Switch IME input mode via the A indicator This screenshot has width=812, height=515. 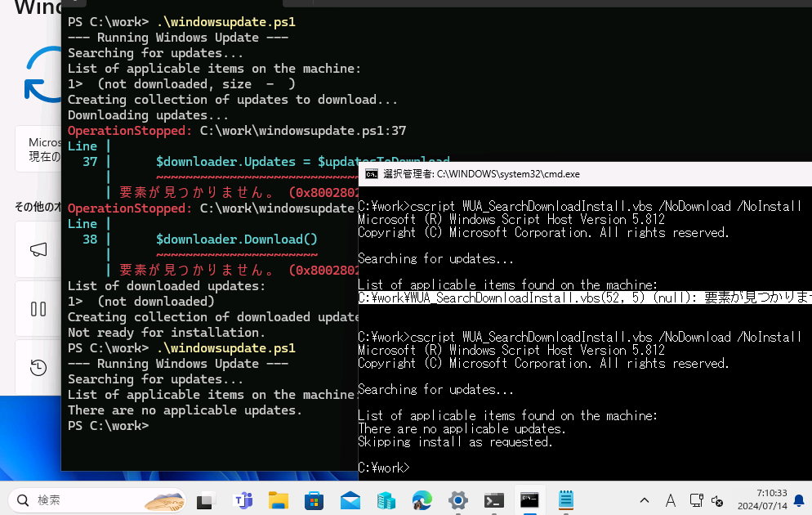click(671, 500)
